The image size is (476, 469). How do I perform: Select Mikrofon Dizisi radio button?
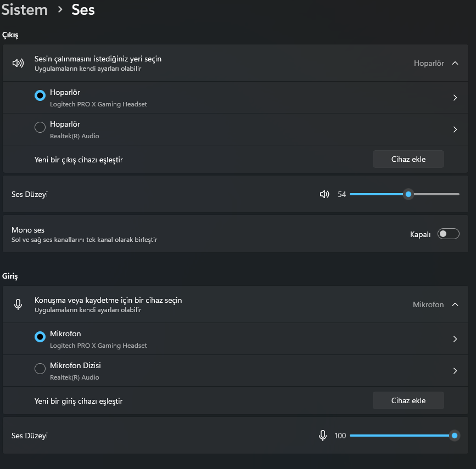pos(40,369)
